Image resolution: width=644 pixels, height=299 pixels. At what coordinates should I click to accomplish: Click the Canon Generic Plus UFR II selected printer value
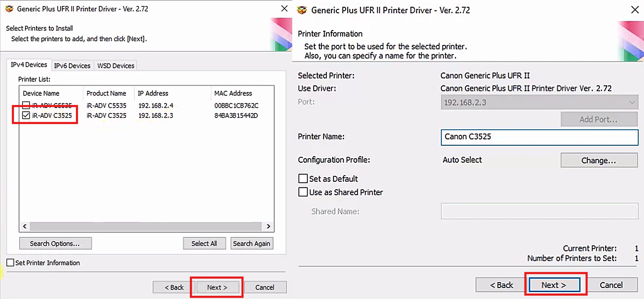tap(485, 76)
